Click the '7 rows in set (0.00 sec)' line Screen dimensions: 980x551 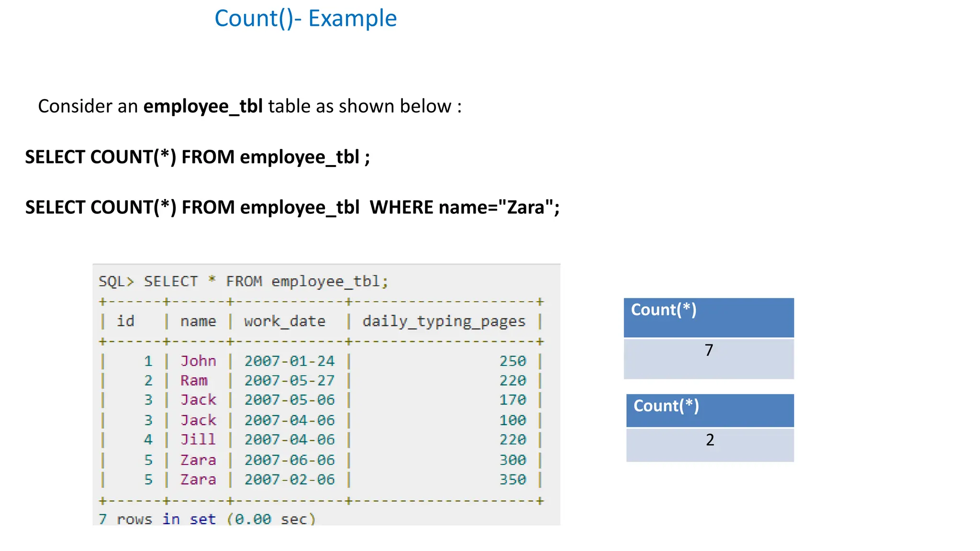[207, 519]
